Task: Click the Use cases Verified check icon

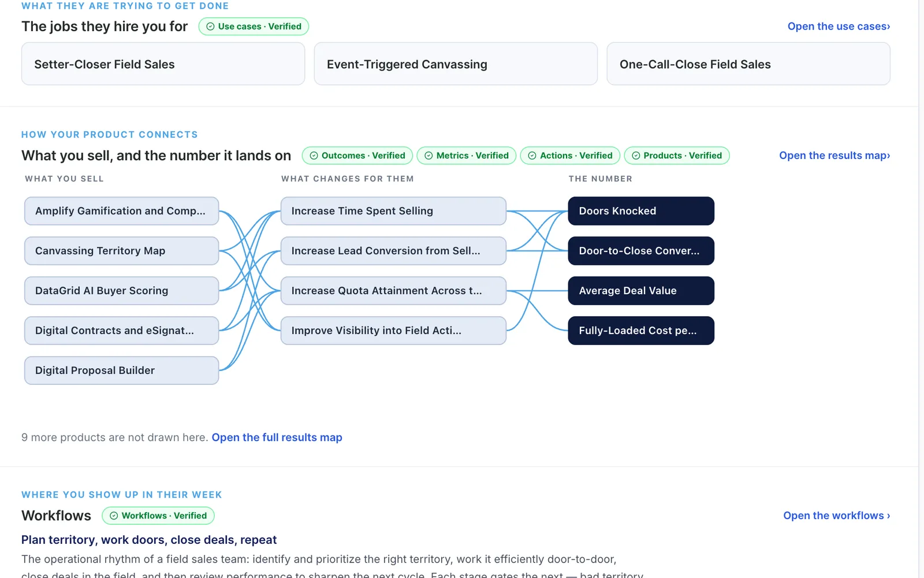Action: click(210, 27)
